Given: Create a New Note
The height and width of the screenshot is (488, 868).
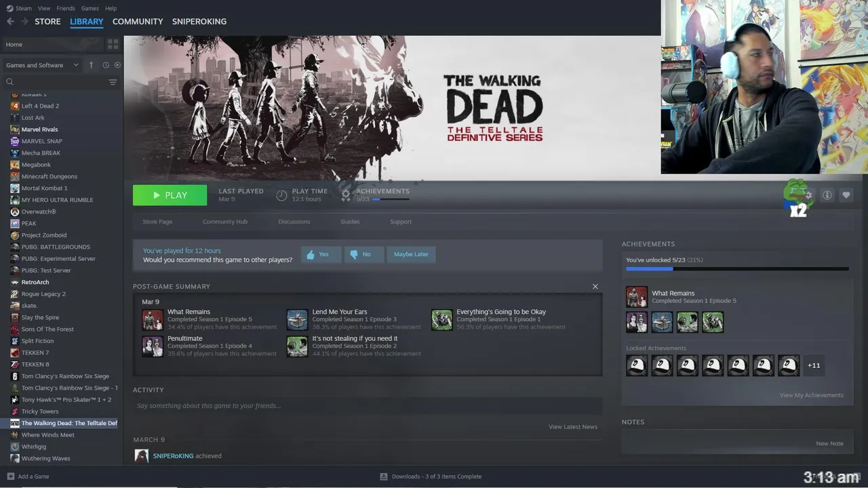Looking at the screenshot, I should point(829,444).
